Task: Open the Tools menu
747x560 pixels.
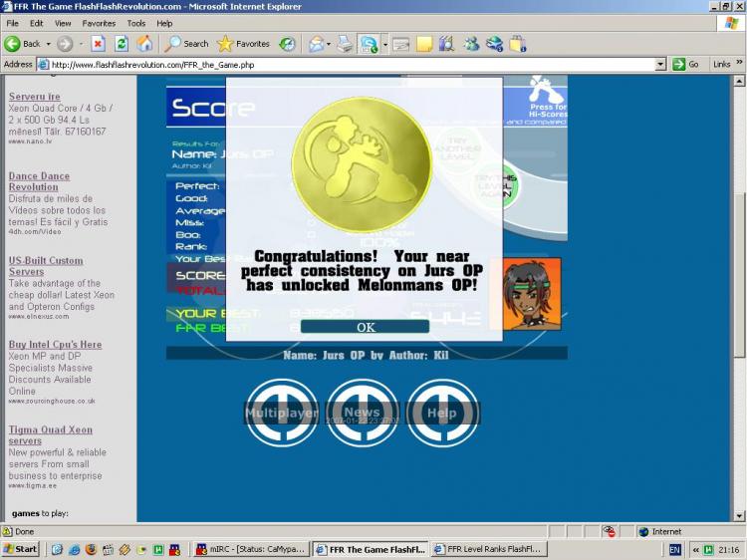Action: (x=136, y=23)
